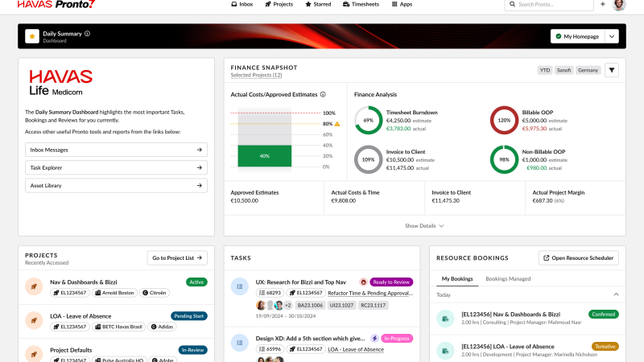Screen dimensions: 644x362
Task: Click the Citroën client tag
Action: point(154,293)
